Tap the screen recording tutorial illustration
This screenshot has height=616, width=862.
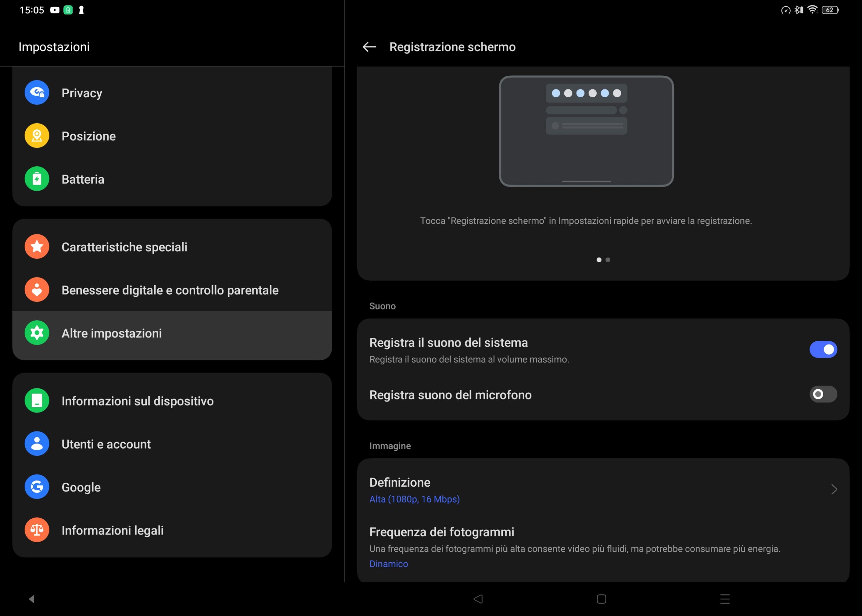click(x=586, y=131)
